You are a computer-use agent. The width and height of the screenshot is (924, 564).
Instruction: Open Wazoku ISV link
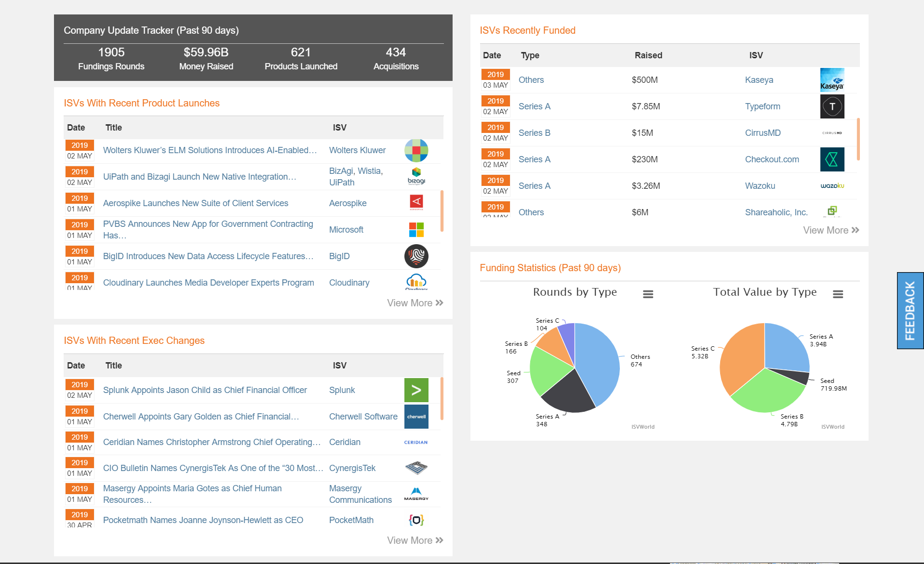coord(760,186)
